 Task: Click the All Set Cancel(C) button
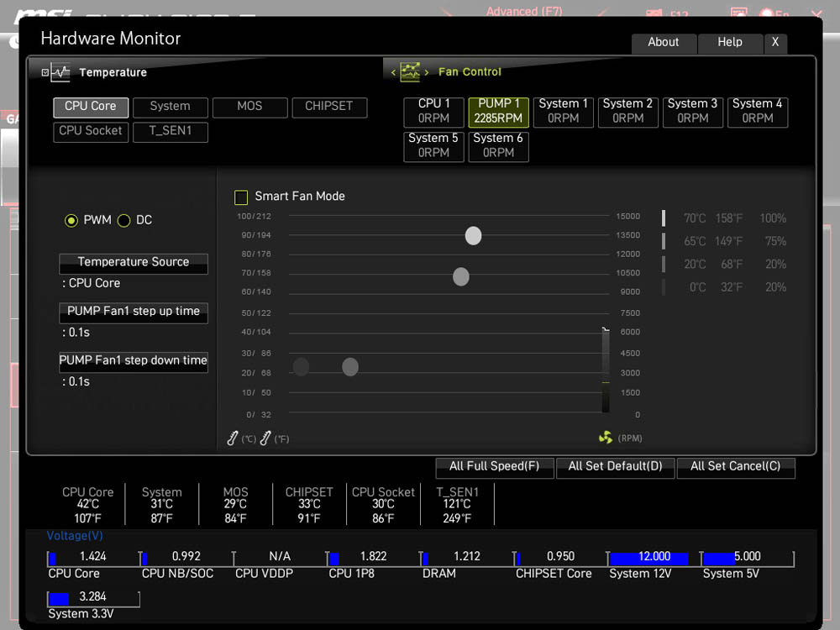coord(736,467)
